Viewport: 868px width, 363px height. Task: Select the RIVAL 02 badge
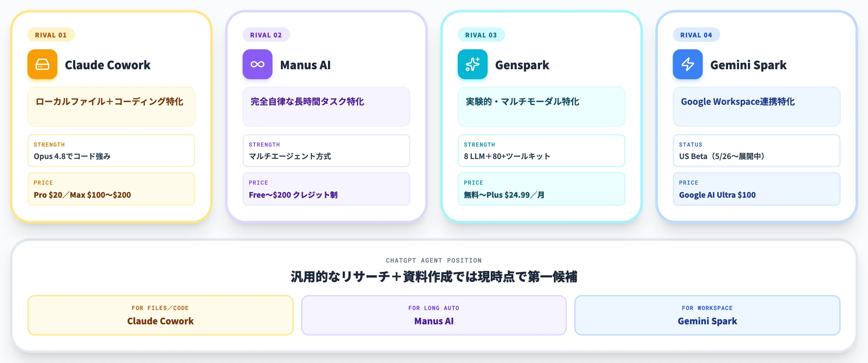click(x=266, y=35)
